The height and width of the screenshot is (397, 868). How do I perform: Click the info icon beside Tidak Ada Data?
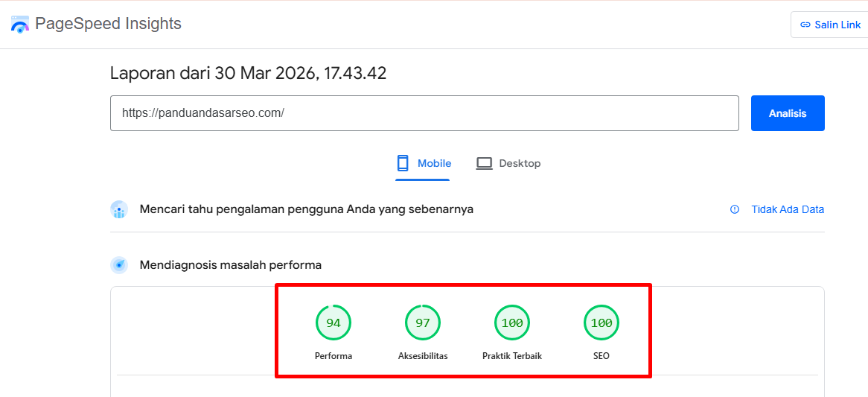735,209
